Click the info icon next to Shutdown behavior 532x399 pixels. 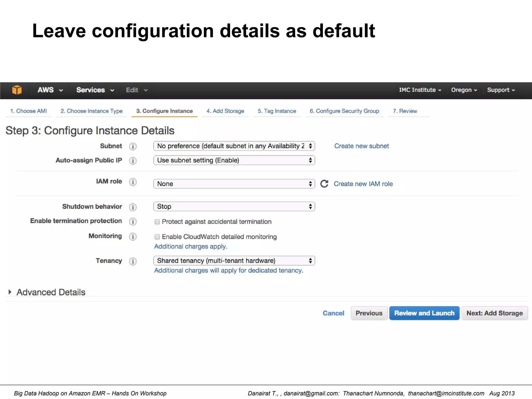(x=133, y=207)
